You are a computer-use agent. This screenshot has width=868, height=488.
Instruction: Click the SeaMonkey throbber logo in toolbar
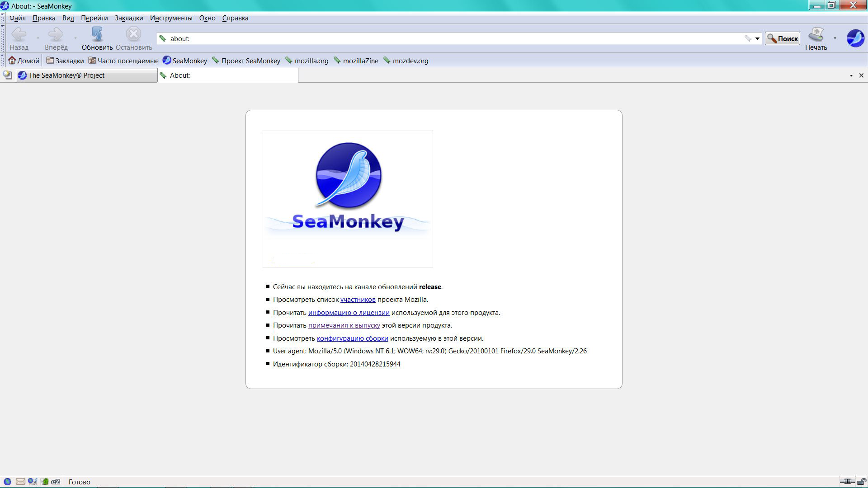tap(855, 38)
